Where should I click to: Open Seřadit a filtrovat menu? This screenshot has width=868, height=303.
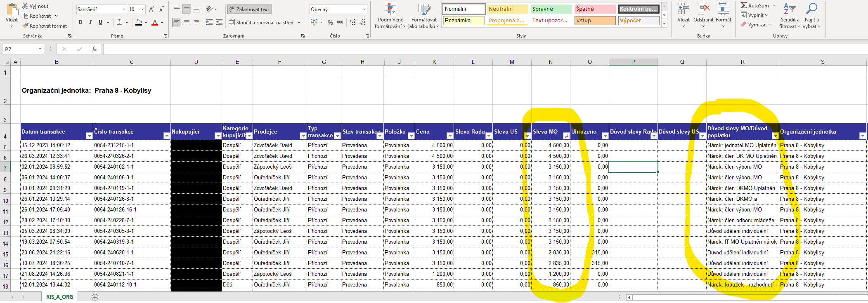790,16
